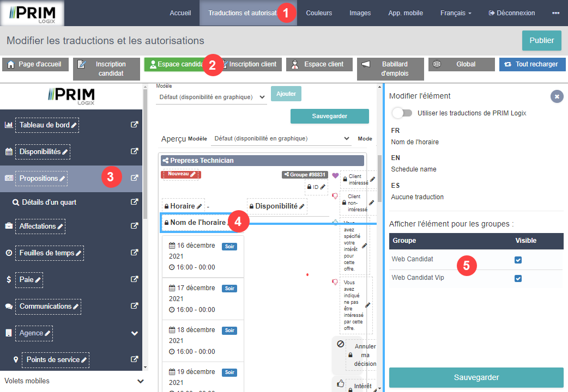This screenshot has width=568, height=392.
Task: Open the Français language dropdown
Action: tap(456, 13)
